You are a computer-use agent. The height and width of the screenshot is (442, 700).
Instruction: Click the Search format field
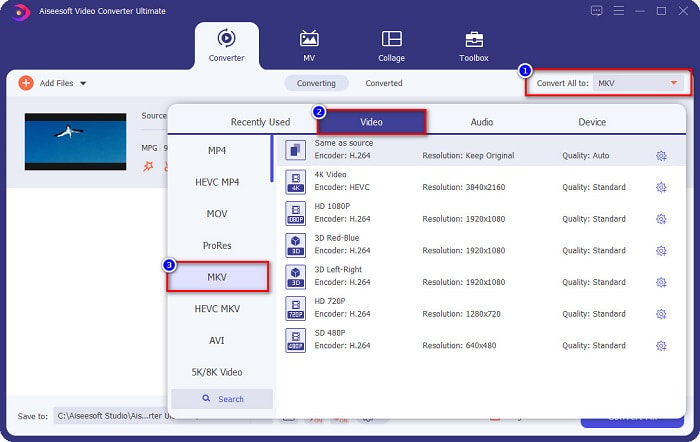(222, 399)
